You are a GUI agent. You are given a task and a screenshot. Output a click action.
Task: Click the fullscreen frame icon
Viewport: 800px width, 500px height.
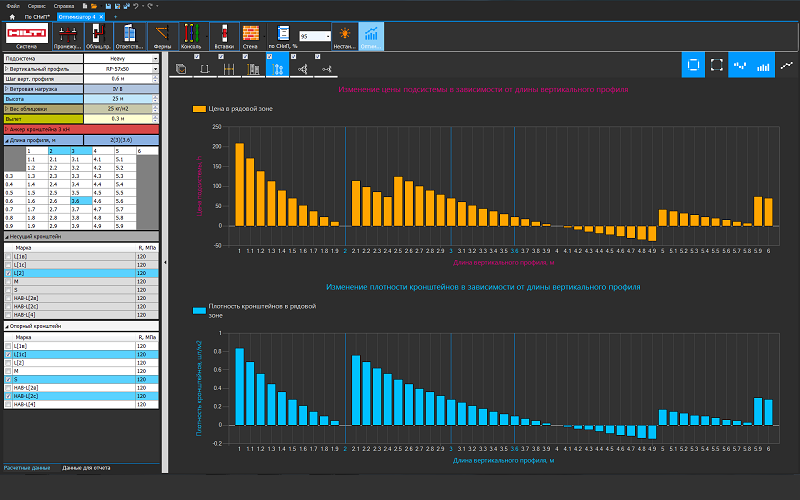pyautogui.click(x=717, y=65)
